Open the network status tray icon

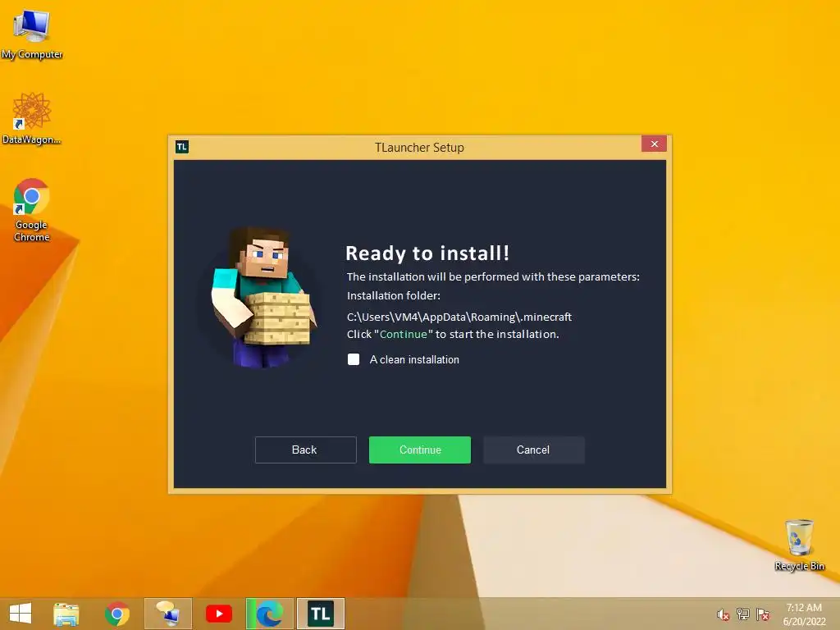[743, 614]
